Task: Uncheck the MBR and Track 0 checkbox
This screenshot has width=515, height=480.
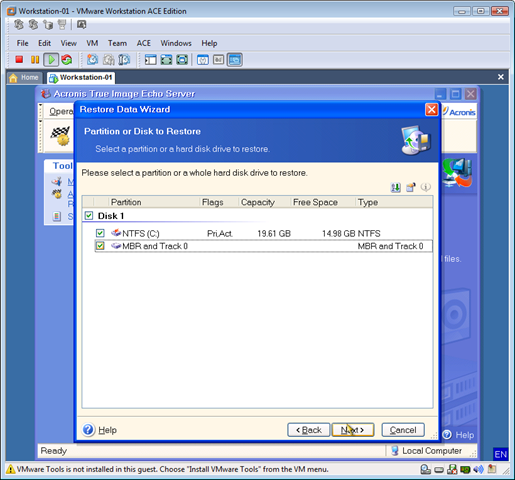Action: pos(100,246)
